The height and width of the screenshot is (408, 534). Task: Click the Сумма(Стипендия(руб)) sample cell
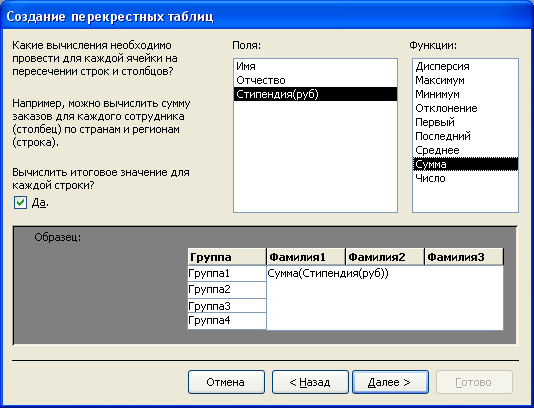pyautogui.click(x=385, y=298)
